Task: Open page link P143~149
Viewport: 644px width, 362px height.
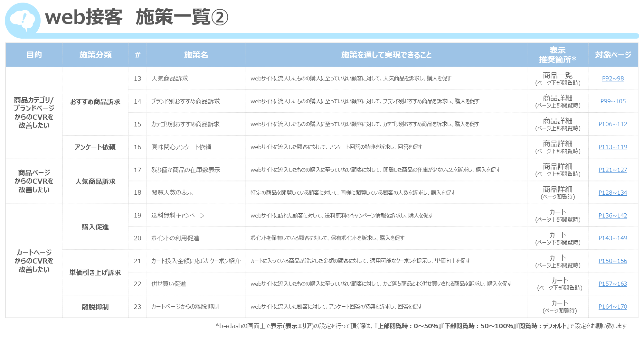Action: tap(613, 238)
